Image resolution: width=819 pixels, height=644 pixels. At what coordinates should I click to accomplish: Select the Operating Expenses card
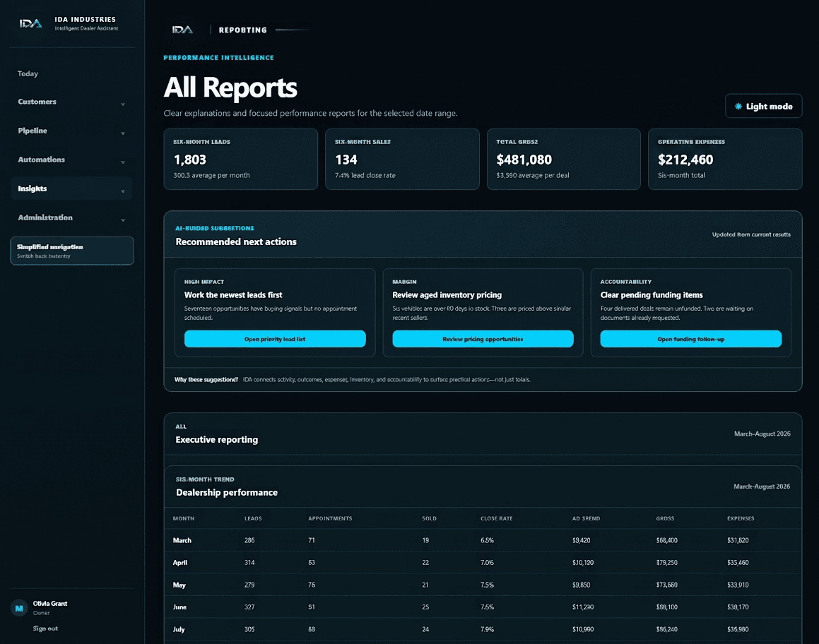pos(725,159)
